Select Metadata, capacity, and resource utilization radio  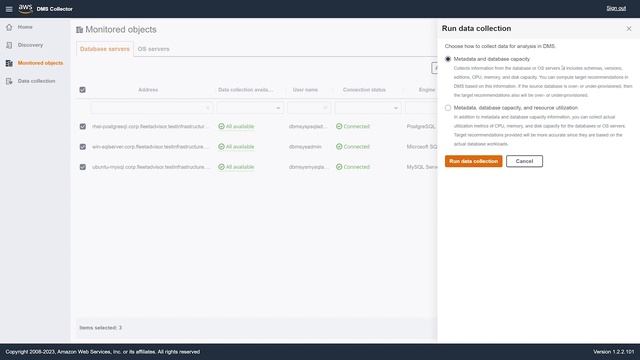click(448, 108)
